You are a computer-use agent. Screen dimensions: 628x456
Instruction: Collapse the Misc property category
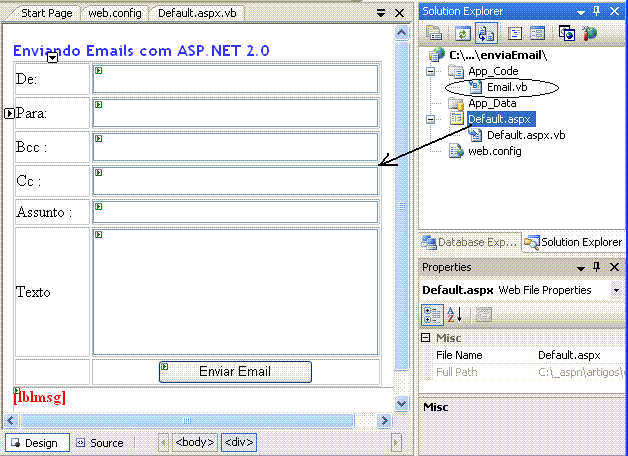pos(426,338)
